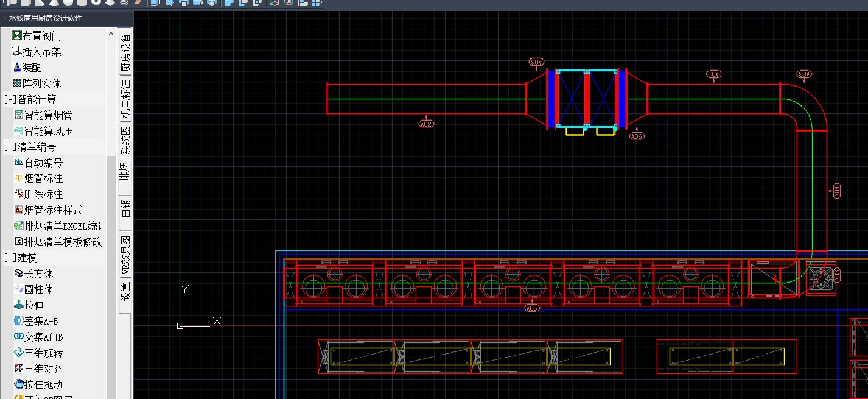This screenshot has height=399, width=868.
Task: Collapse the 智能计算 group
Action: click(x=30, y=99)
